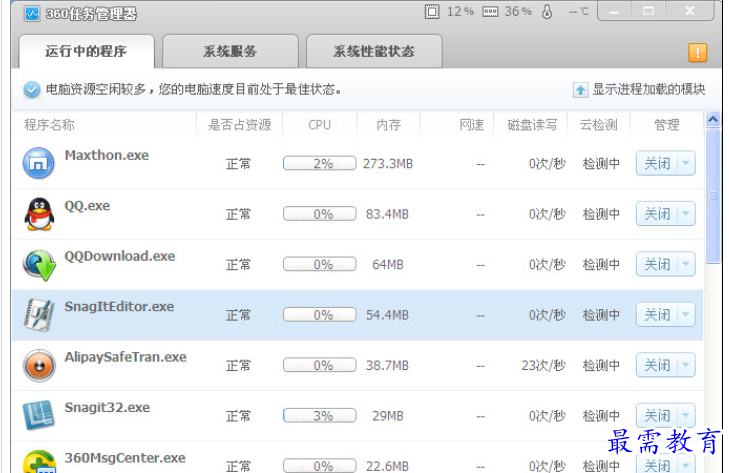Click the QQ.exe penguin icon
Screen dimensions: 729x473
tap(39, 214)
